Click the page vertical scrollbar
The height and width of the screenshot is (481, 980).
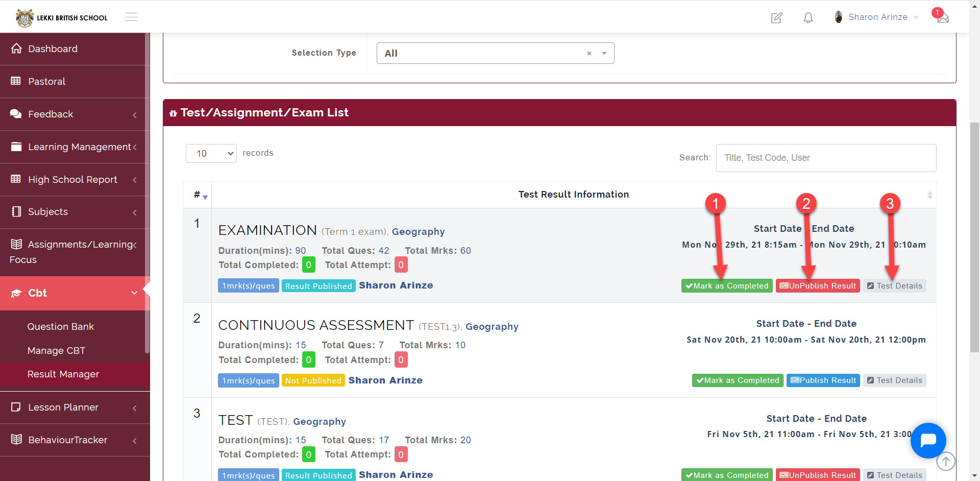(974, 237)
